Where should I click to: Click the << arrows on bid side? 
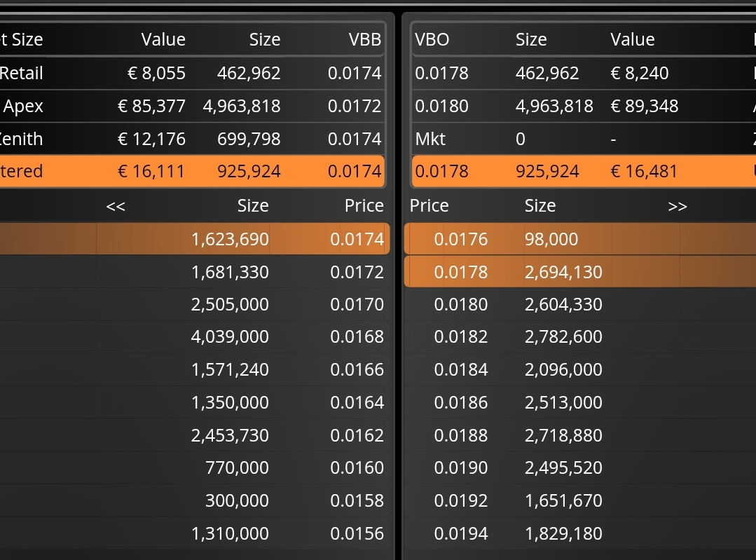pos(116,207)
